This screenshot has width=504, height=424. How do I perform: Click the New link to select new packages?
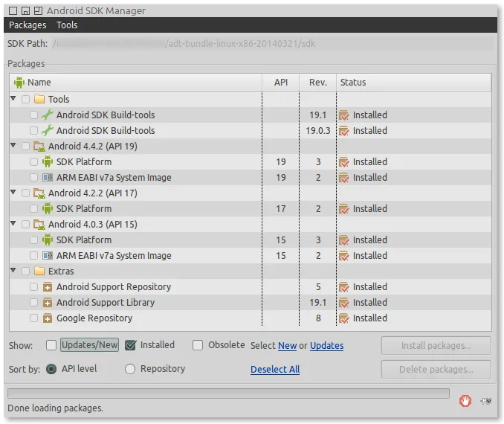[288, 346]
